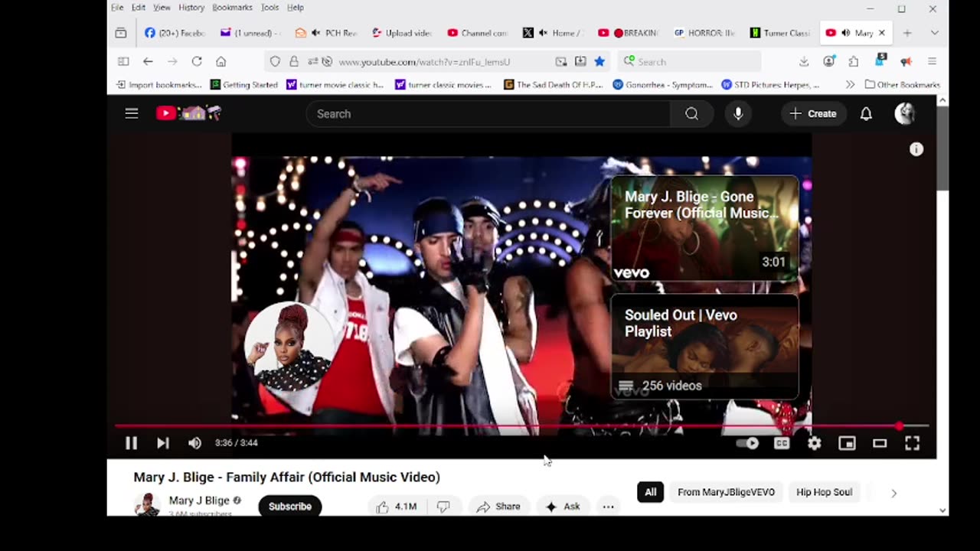Open the Bookmarks menu in menu bar
The width and height of the screenshot is (980, 551).
coord(232,8)
